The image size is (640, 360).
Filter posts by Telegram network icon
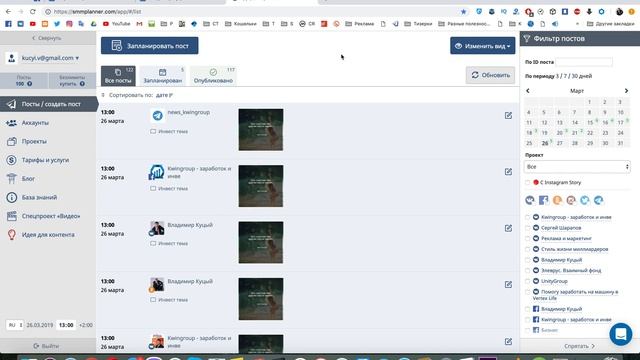tap(598, 200)
